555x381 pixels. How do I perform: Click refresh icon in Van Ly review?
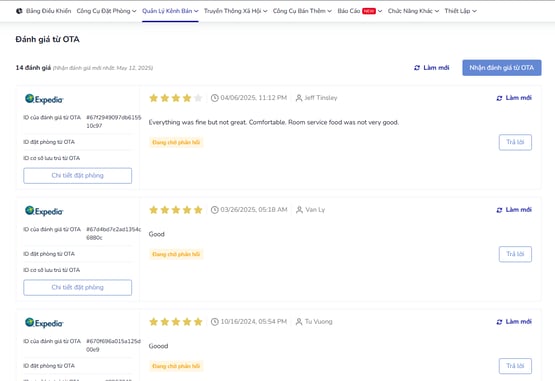tap(499, 210)
